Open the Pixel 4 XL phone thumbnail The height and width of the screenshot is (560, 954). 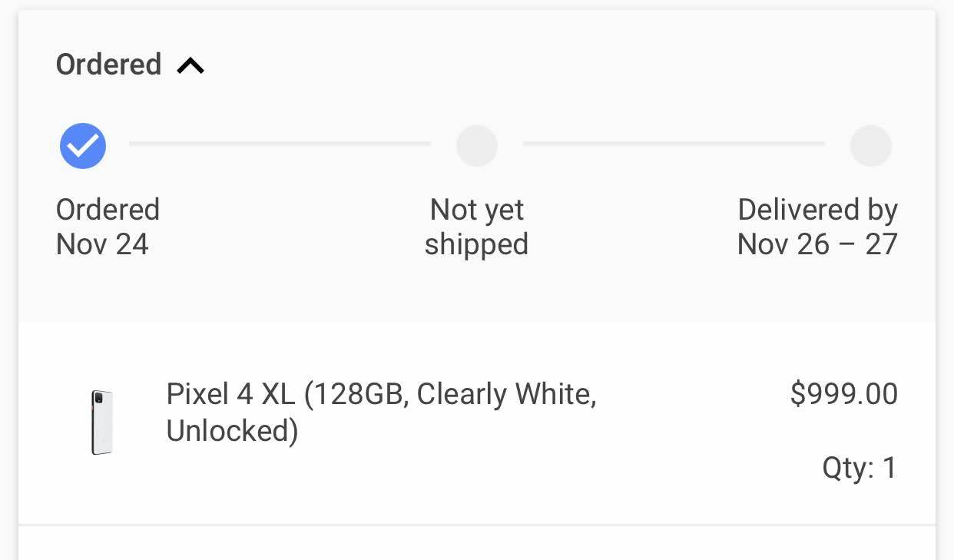(x=102, y=422)
